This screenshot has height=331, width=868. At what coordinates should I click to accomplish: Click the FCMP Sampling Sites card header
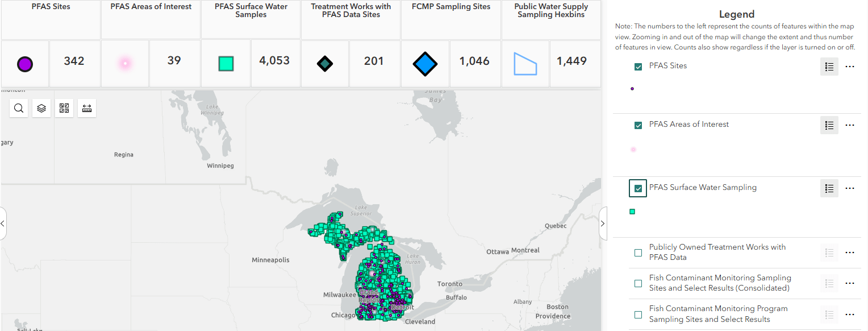(x=451, y=7)
